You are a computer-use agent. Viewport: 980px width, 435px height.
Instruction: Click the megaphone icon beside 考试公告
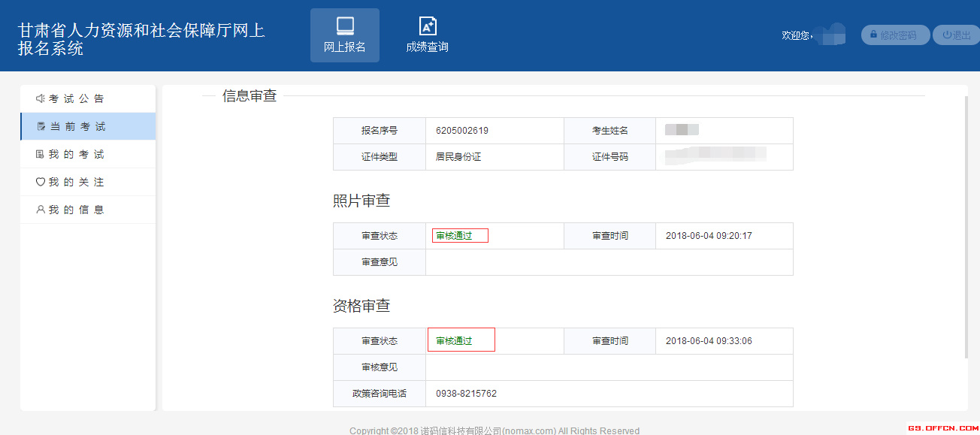(x=42, y=98)
